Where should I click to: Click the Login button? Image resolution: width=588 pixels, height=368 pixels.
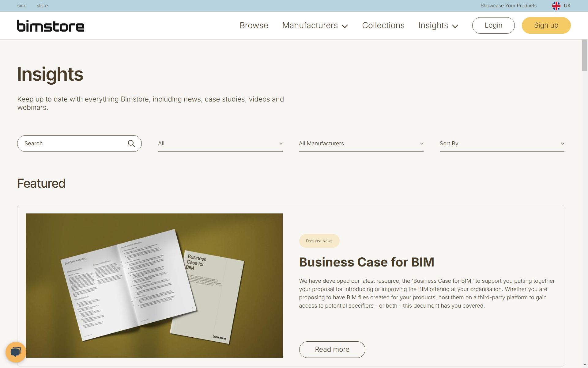coord(493,25)
